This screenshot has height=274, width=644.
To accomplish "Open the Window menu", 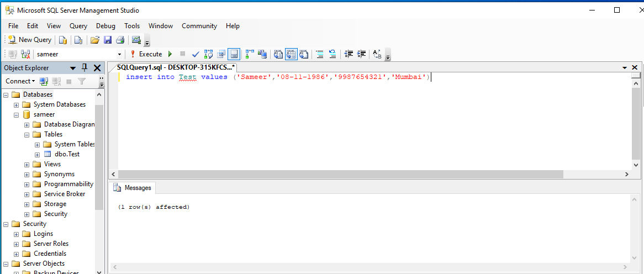I will pos(161,26).
